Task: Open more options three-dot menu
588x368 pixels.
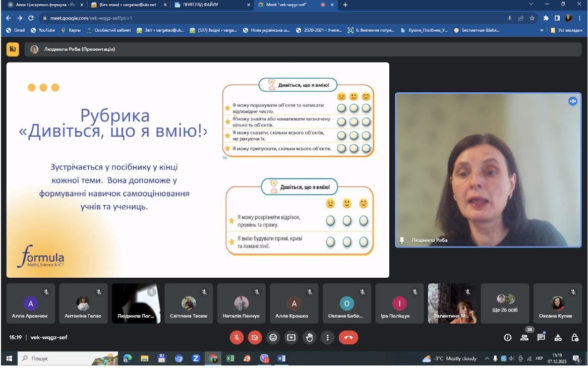Action: pyautogui.click(x=327, y=338)
